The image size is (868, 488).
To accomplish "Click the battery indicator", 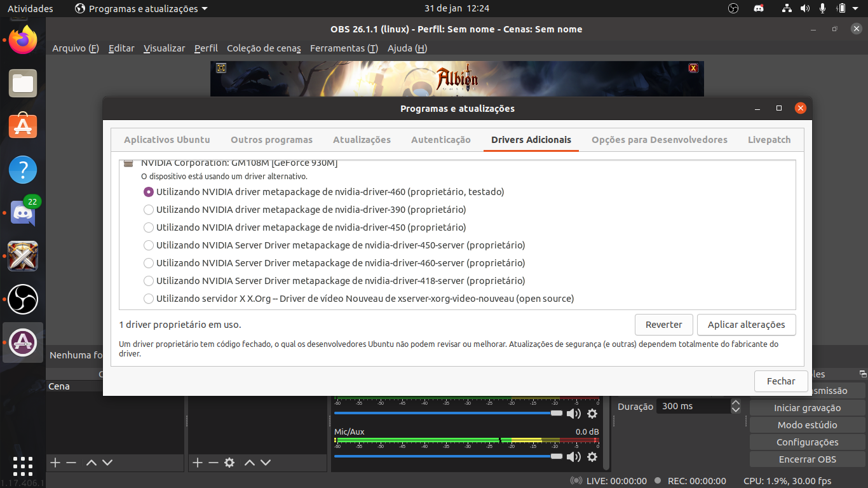I will (x=841, y=8).
